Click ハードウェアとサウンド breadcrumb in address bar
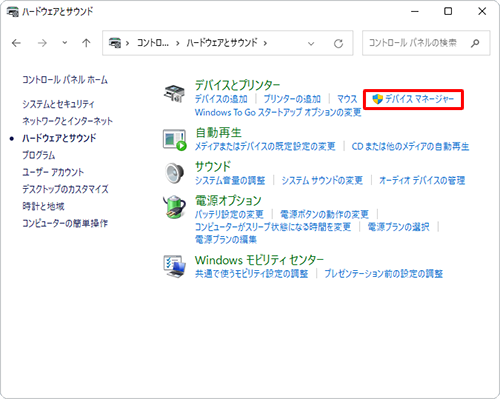 [x=222, y=43]
